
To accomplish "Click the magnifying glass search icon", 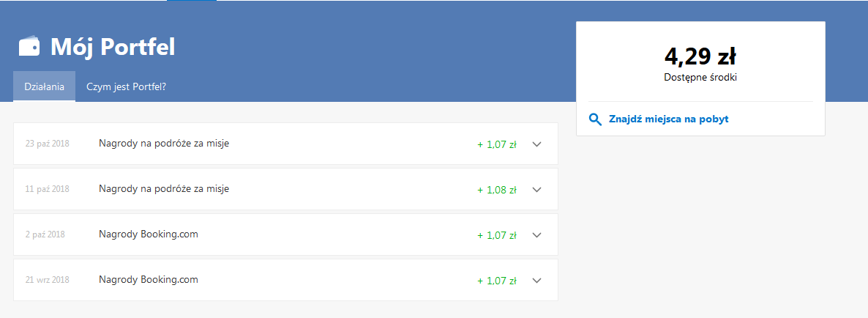I will click(x=595, y=119).
